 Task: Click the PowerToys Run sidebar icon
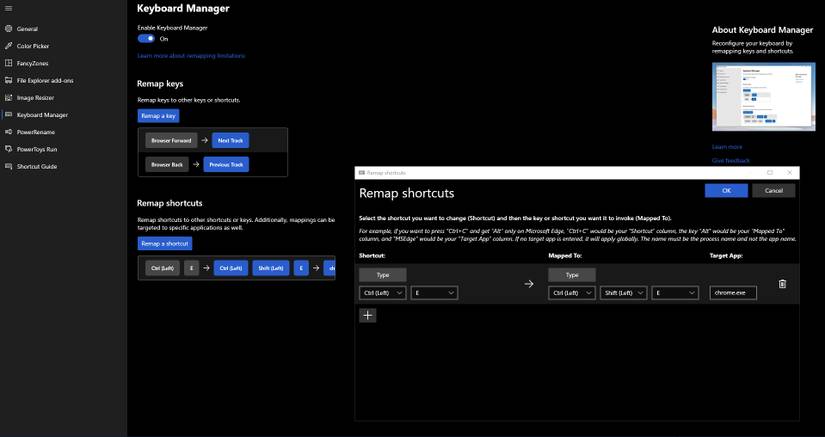point(8,149)
